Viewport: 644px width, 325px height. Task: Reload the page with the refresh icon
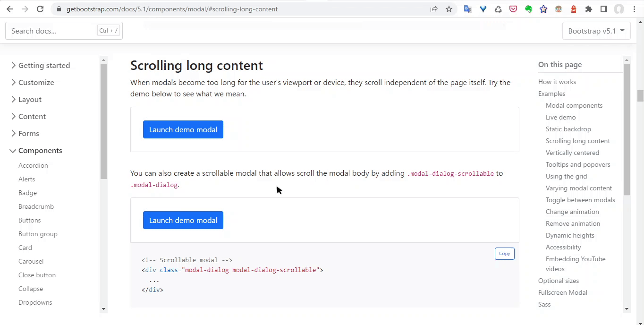click(40, 9)
